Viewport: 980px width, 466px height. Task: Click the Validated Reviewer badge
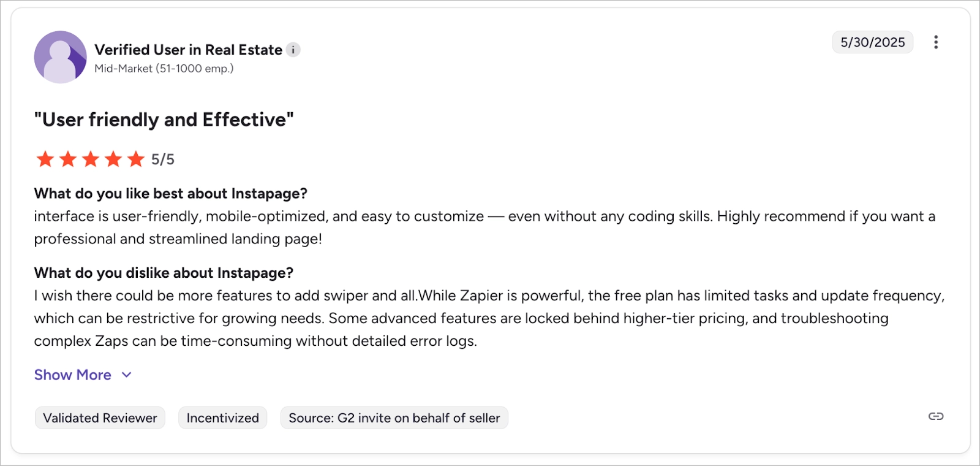pyautogui.click(x=100, y=418)
